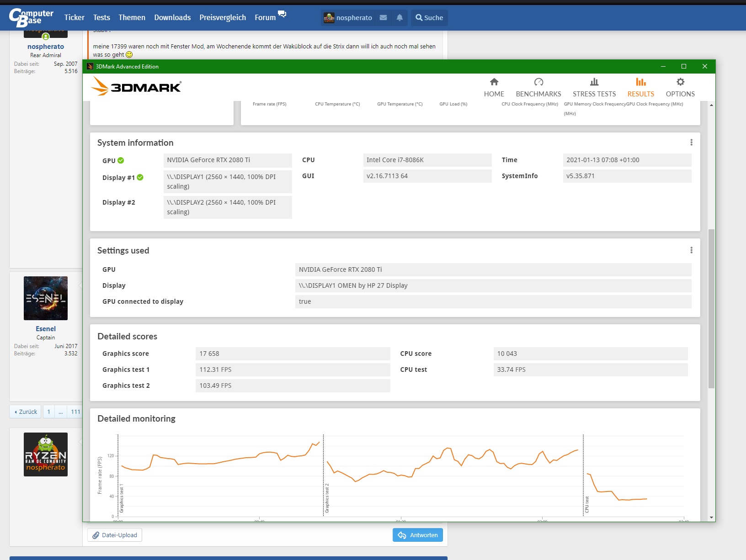The width and height of the screenshot is (746, 560).
Task: Click the 3DMark logo
Action: click(136, 86)
